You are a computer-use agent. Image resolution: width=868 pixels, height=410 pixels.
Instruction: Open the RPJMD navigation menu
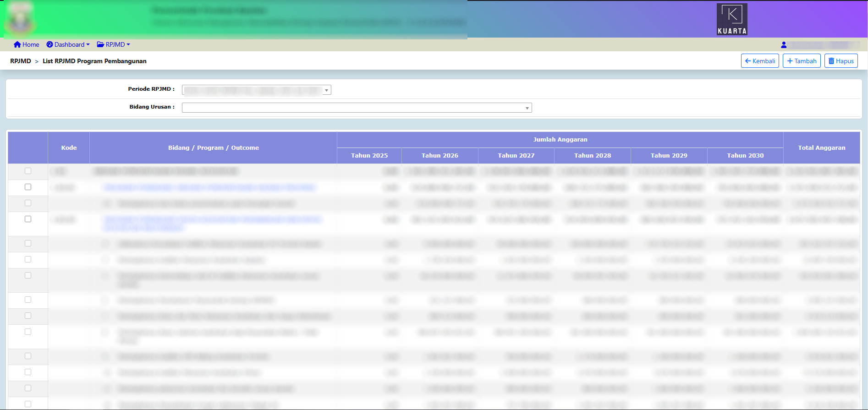pyautogui.click(x=115, y=44)
